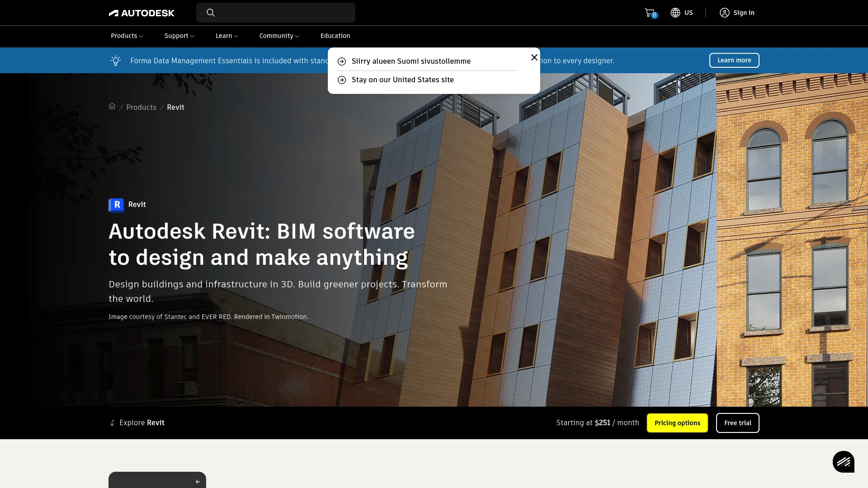Select Siirry alueen Suomi sivustollemme
This screenshot has height=488, width=868.
pos(411,61)
